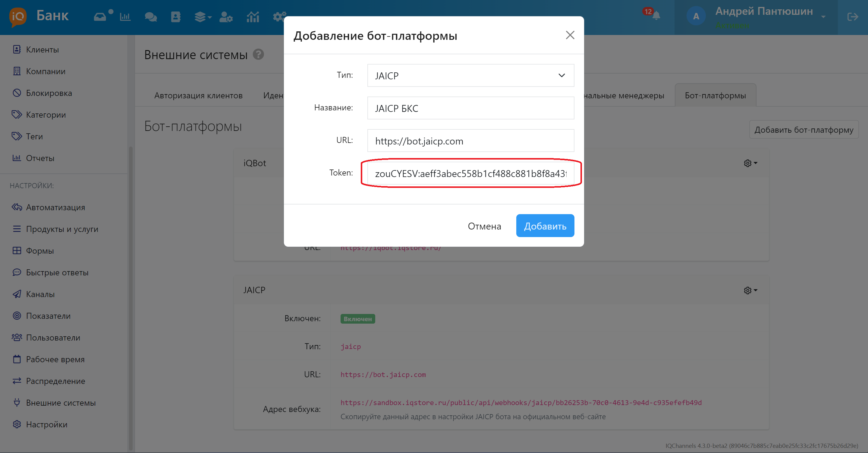Go to Настройки in sidebar
This screenshot has width=868, height=453.
pyautogui.click(x=46, y=424)
